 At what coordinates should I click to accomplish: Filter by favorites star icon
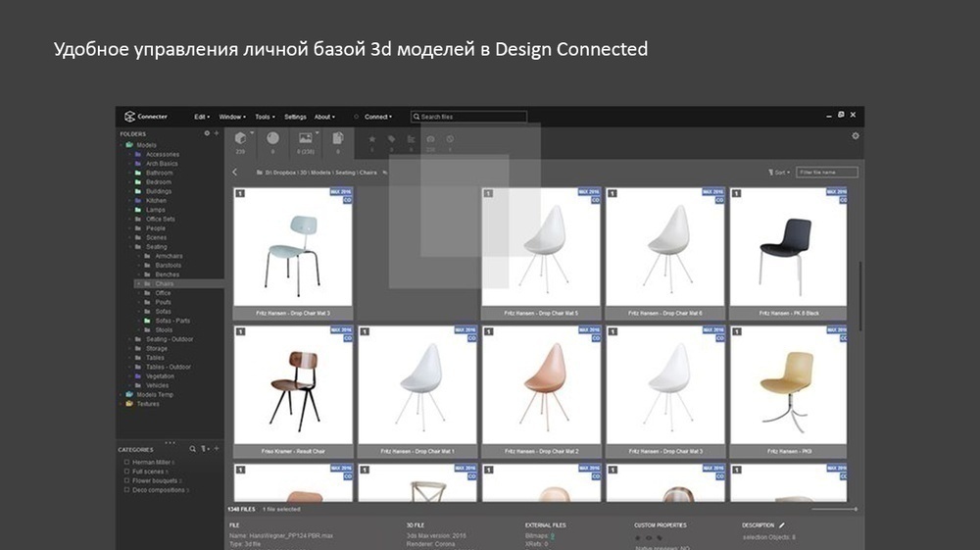(x=371, y=139)
